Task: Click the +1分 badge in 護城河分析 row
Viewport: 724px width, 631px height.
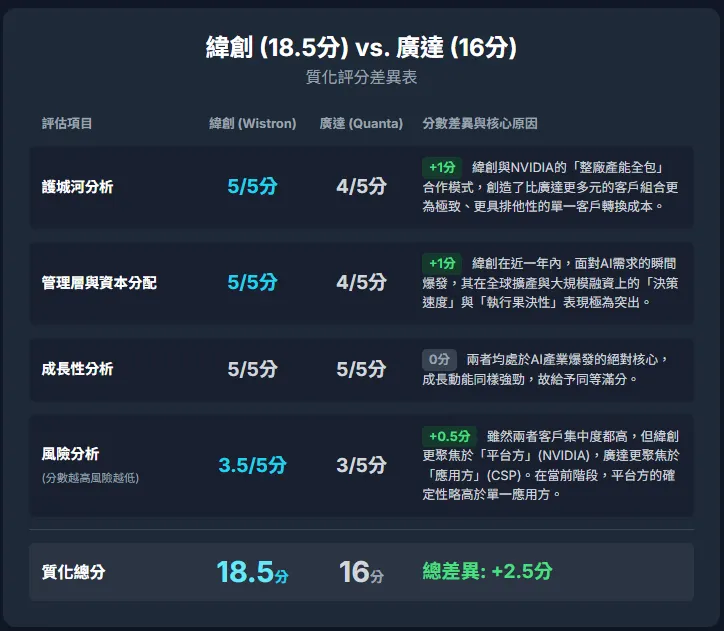Action: (x=442, y=167)
